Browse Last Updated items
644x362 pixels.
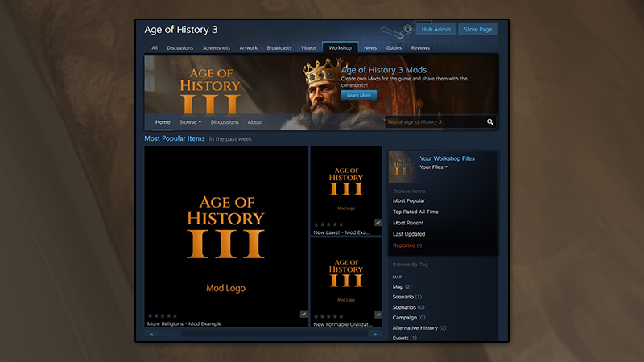409,234
